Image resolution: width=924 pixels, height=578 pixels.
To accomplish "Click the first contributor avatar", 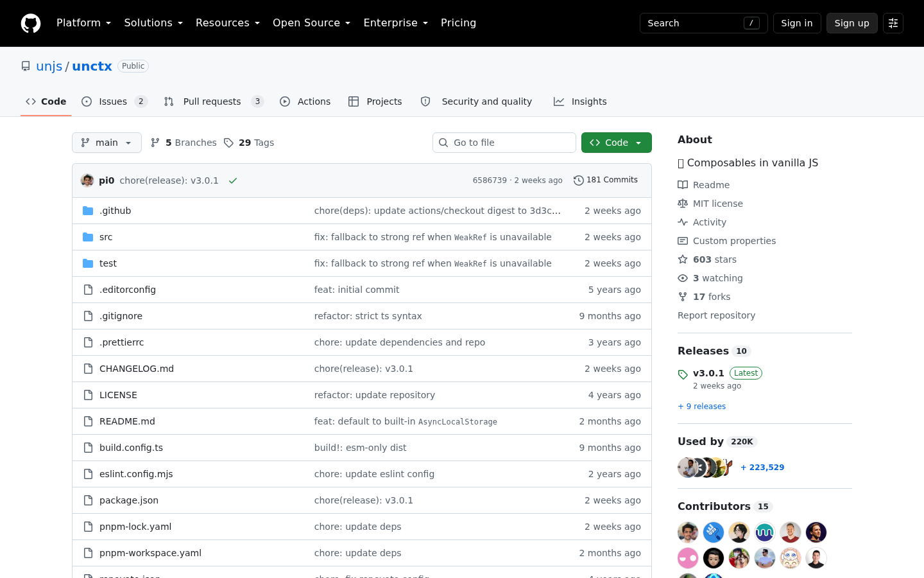I will click(x=688, y=532).
